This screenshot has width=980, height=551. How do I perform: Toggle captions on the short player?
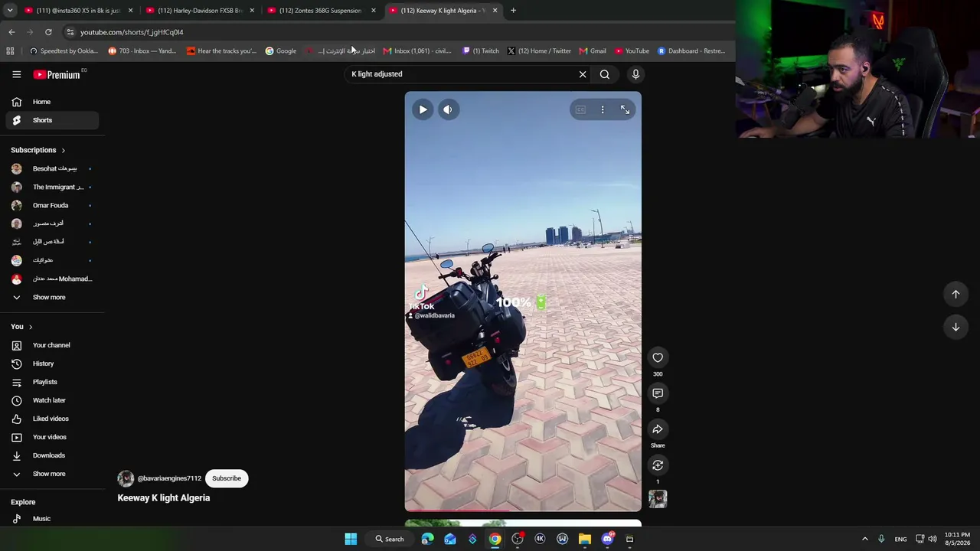tap(580, 109)
